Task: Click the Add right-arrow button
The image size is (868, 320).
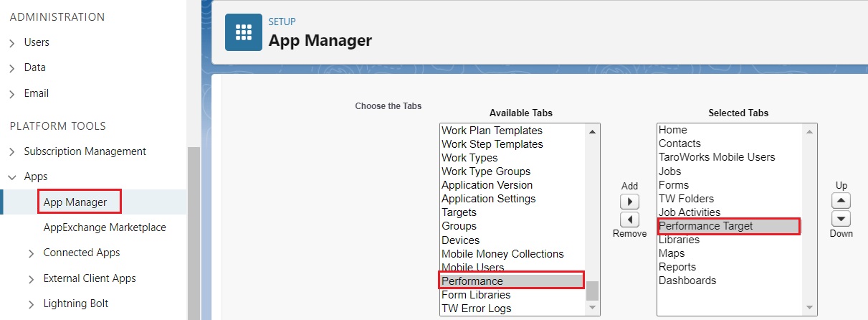Action: coord(629,202)
